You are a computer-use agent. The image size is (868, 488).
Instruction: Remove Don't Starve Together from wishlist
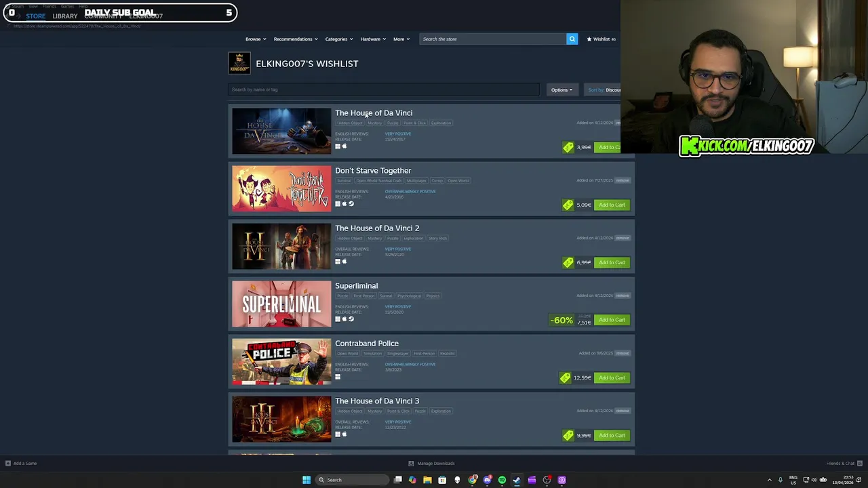pos(623,180)
